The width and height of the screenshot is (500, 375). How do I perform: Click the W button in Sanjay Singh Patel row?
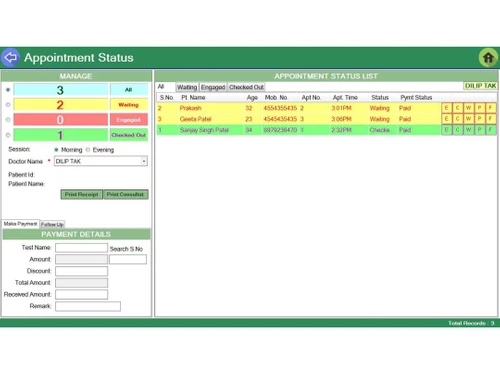468,130
